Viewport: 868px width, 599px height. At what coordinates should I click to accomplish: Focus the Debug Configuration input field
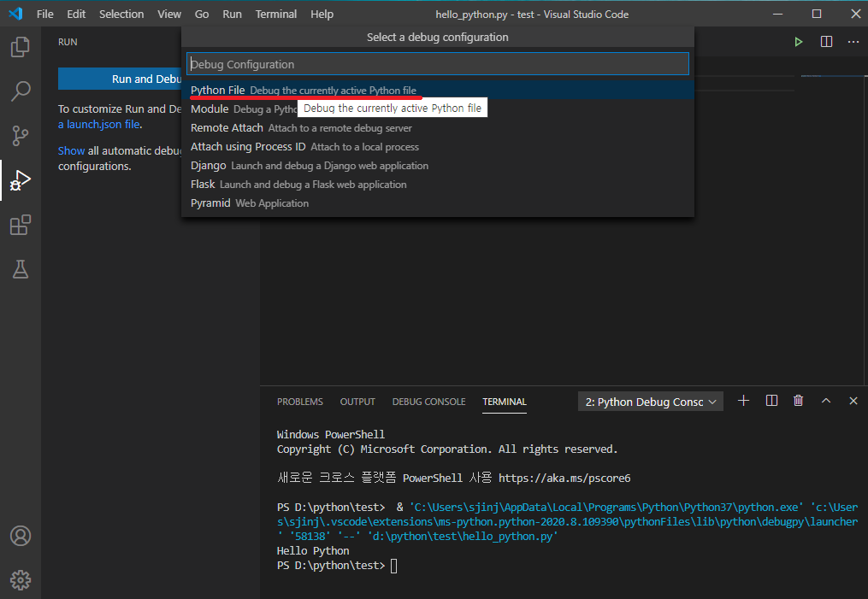point(437,64)
